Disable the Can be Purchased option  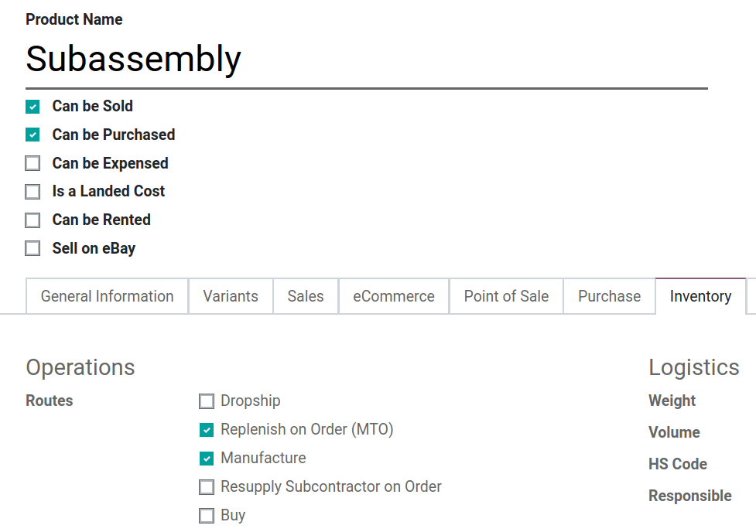point(32,135)
